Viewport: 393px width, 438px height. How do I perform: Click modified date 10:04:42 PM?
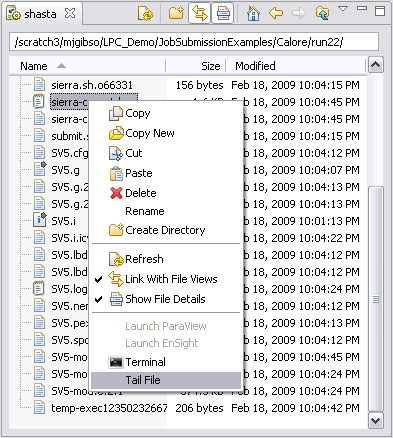pos(295,408)
